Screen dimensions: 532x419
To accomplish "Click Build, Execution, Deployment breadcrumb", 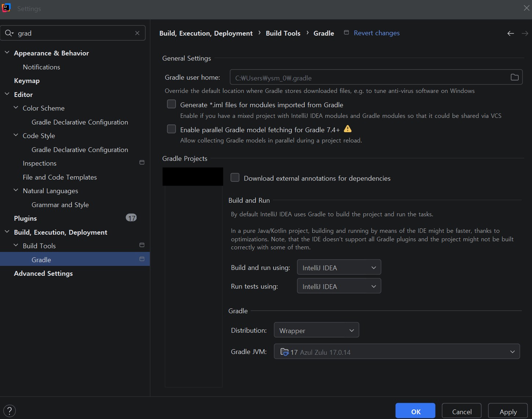I will (x=206, y=33).
